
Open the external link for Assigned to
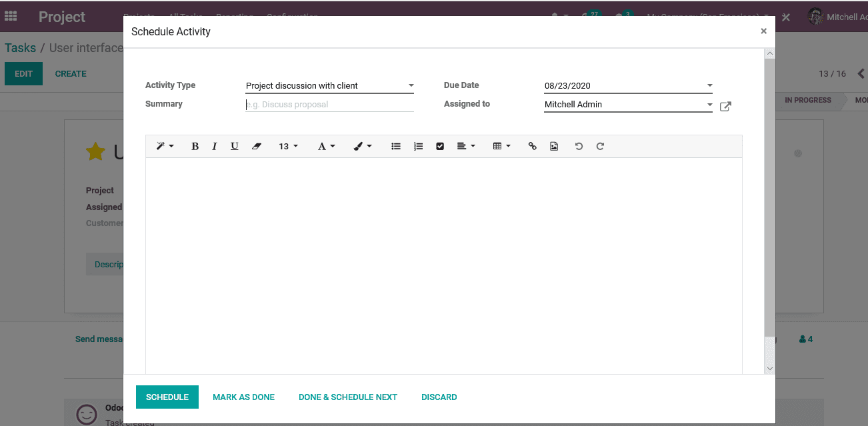coord(725,106)
